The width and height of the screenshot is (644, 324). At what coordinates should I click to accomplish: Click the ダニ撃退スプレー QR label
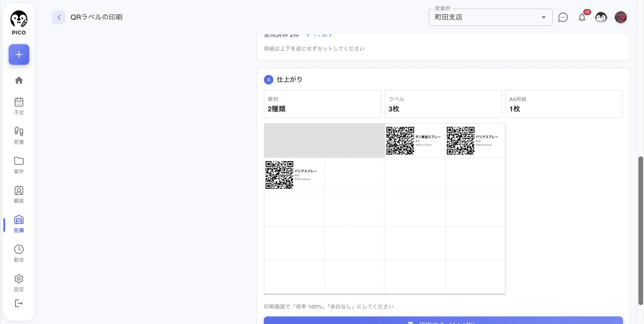click(x=415, y=140)
